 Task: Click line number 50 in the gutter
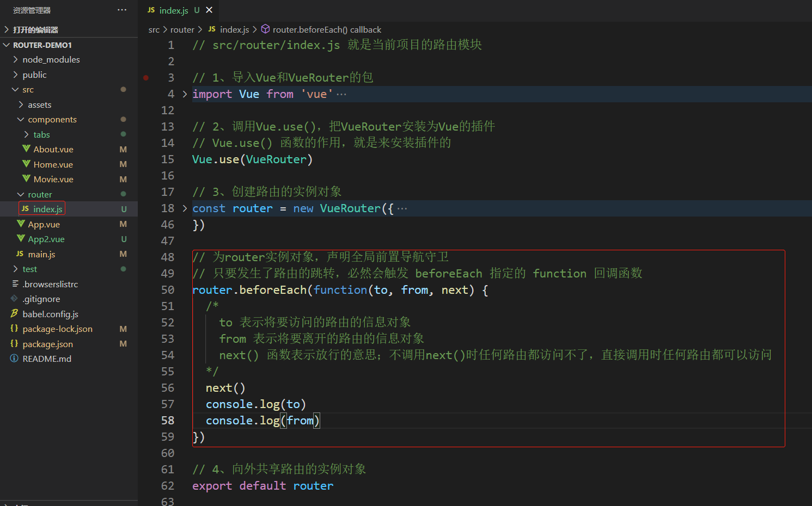tap(168, 290)
